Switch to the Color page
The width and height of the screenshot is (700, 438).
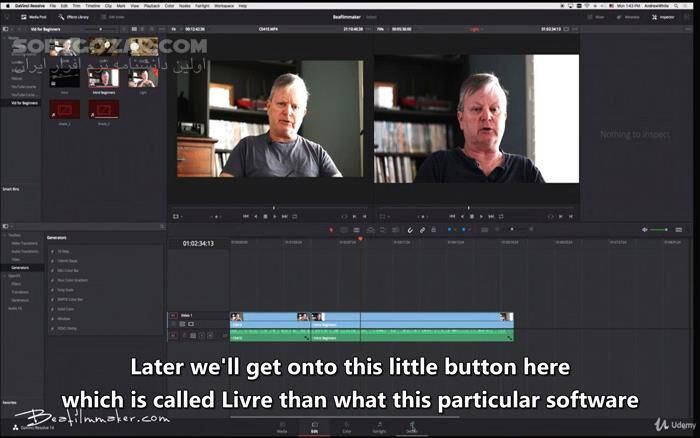point(347,430)
